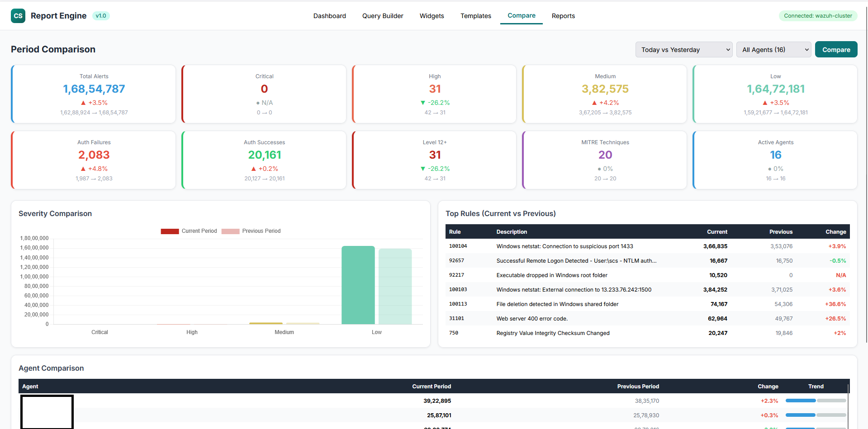Switch to the Dashboard tab
The width and height of the screenshot is (868, 429).
pyautogui.click(x=329, y=15)
